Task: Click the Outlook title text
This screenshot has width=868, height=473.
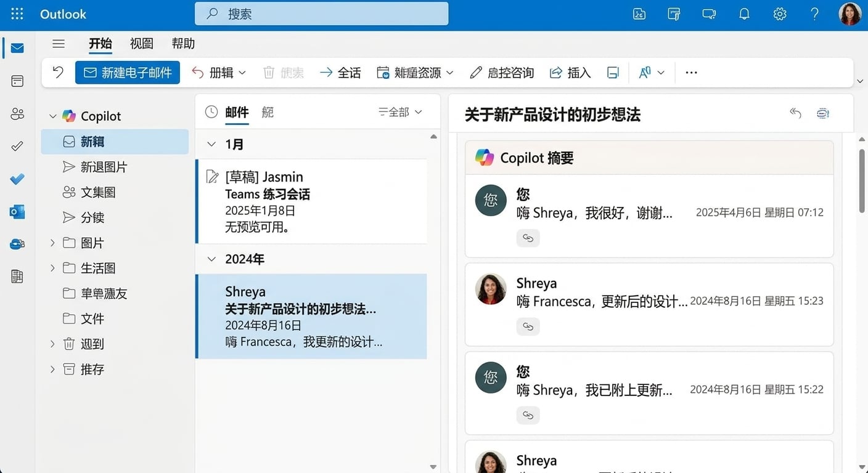Action: (x=63, y=14)
